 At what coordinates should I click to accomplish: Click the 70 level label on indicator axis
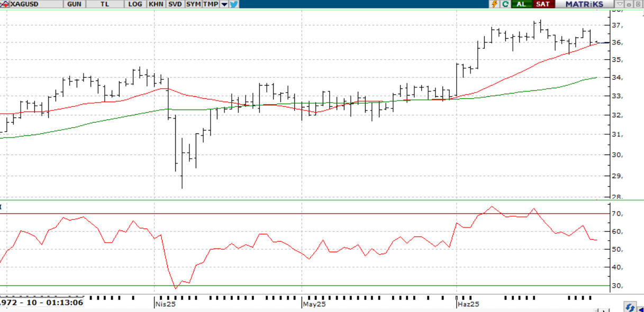(616, 214)
